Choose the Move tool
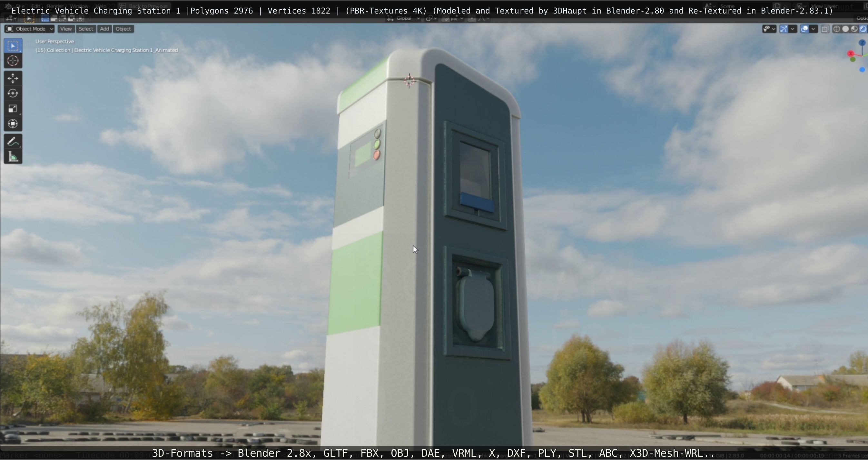868x460 pixels. tap(13, 78)
